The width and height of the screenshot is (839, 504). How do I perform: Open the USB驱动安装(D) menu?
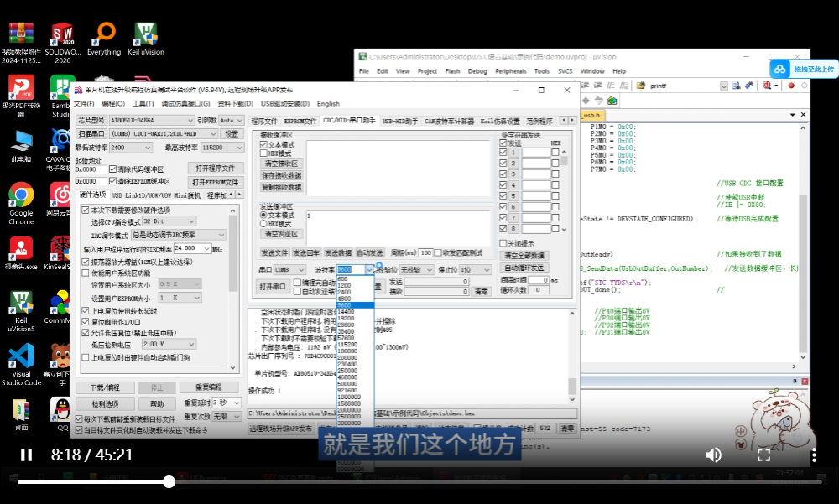click(285, 104)
